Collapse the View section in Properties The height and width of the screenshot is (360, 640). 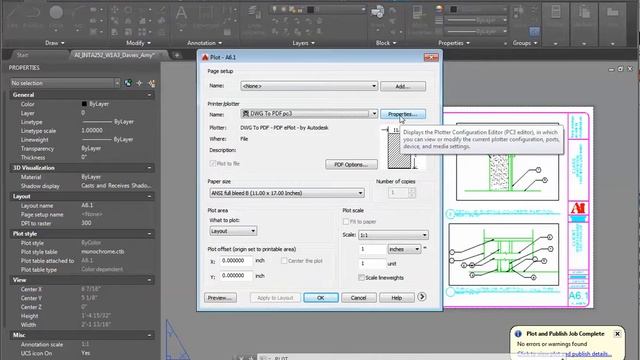point(149,280)
